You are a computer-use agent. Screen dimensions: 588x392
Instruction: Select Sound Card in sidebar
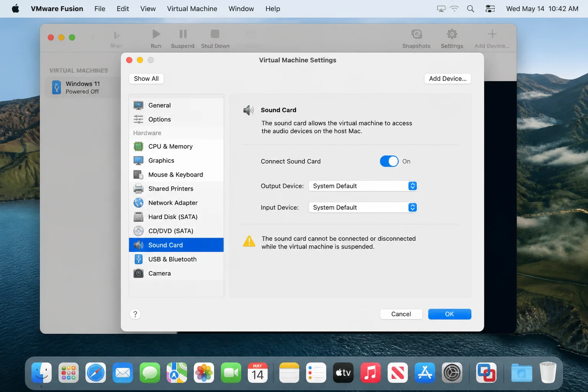coord(176,245)
